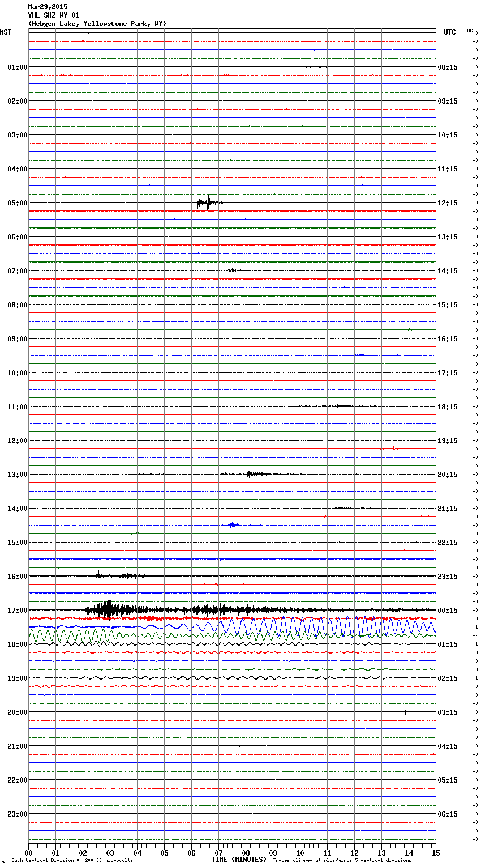Click the 10:15 UTC time label

click(448, 135)
